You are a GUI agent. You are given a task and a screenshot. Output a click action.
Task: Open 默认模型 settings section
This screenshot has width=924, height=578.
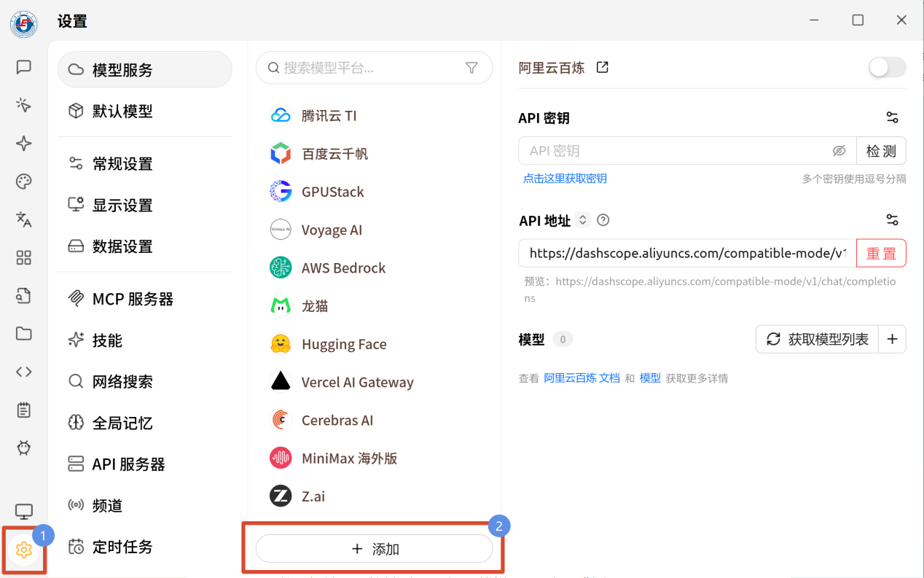[145, 111]
